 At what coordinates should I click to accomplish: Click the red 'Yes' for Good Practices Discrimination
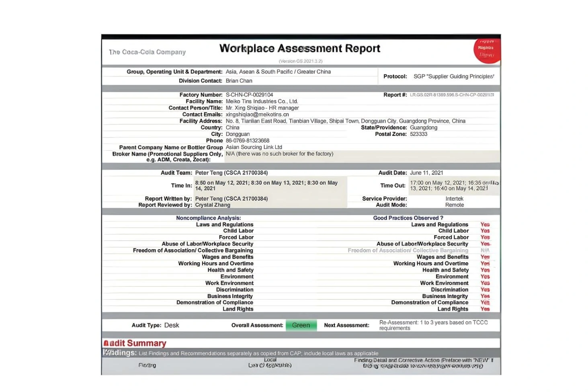click(x=485, y=289)
